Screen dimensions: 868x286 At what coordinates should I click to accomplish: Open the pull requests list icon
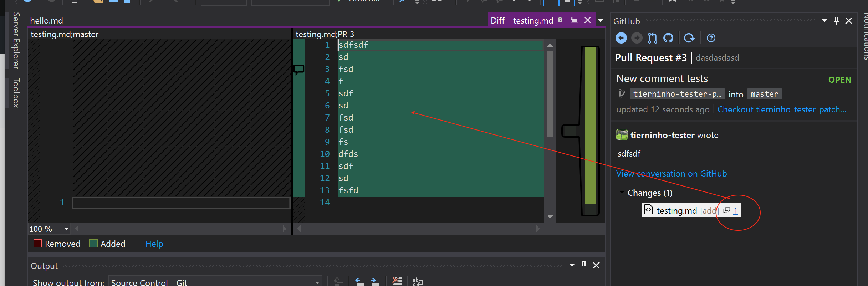tap(653, 38)
